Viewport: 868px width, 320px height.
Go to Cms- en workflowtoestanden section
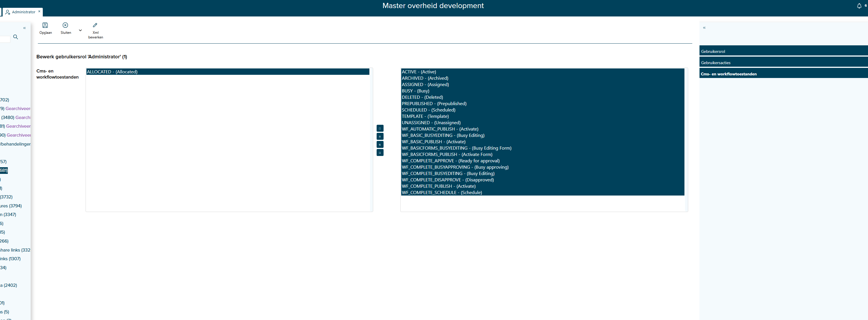point(728,74)
